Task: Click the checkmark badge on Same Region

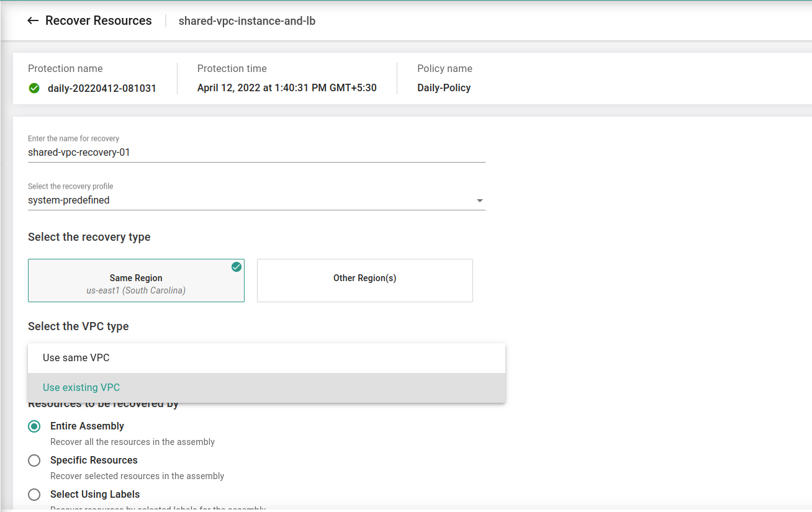Action: coord(237,267)
